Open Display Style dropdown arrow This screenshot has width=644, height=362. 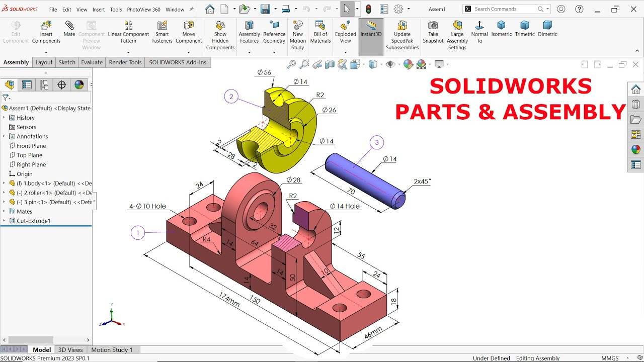(382, 64)
